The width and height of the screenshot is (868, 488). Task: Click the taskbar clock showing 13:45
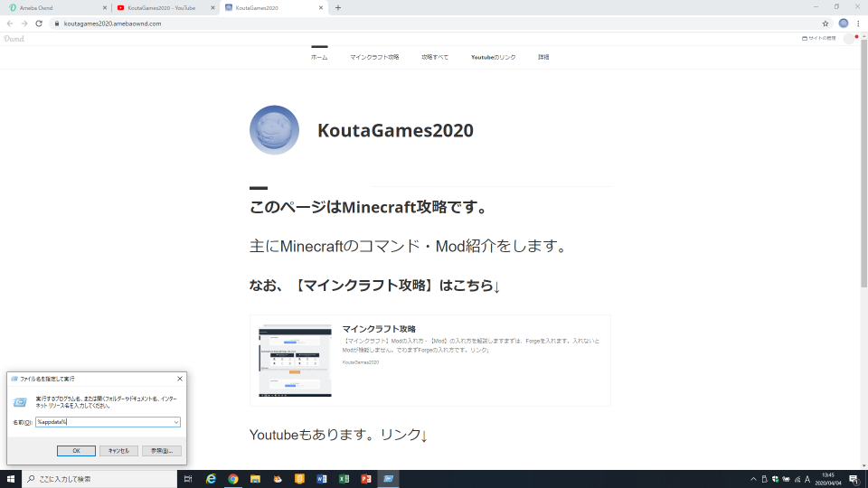828,479
